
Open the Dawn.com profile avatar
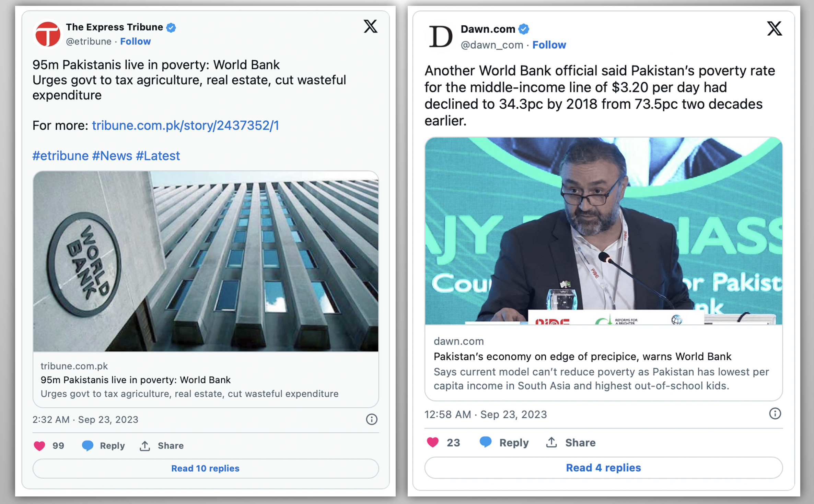pos(441,36)
